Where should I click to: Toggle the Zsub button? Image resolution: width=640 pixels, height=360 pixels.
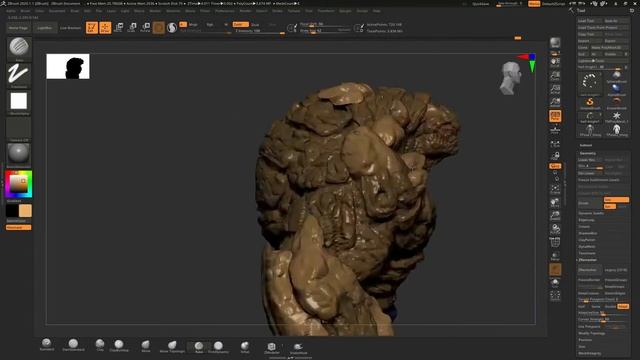coord(255,24)
